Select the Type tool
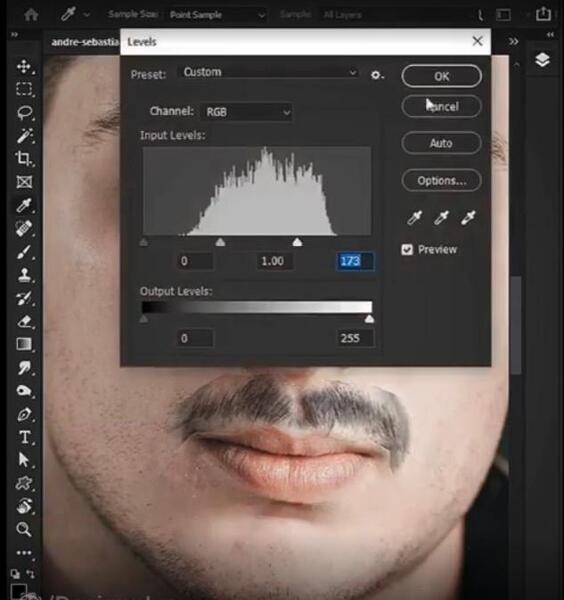Image resolution: width=564 pixels, height=600 pixels. point(24,437)
